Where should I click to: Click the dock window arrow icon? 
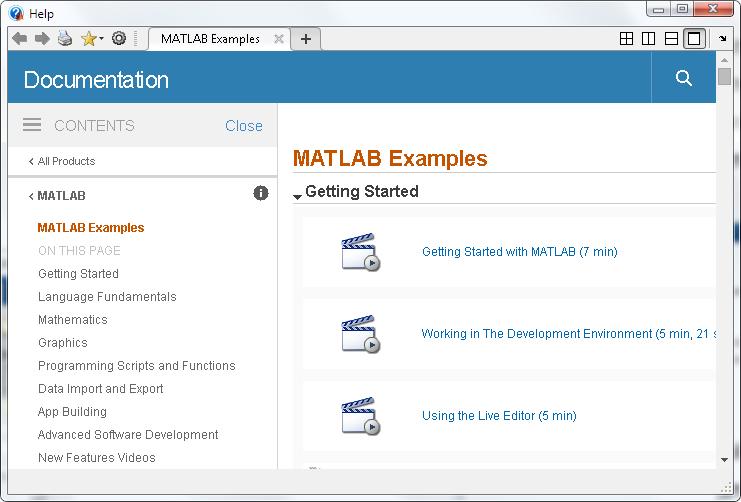tap(723, 38)
